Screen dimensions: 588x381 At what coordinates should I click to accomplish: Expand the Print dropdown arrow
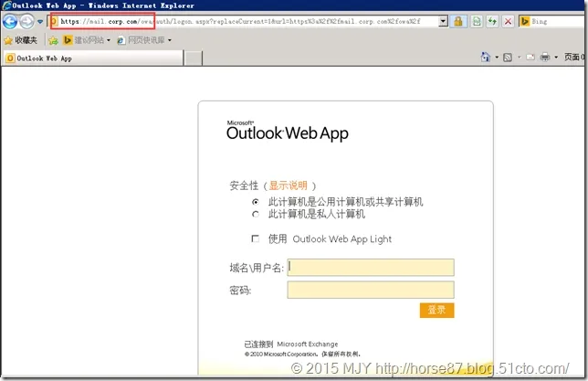[x=556, y=58]
